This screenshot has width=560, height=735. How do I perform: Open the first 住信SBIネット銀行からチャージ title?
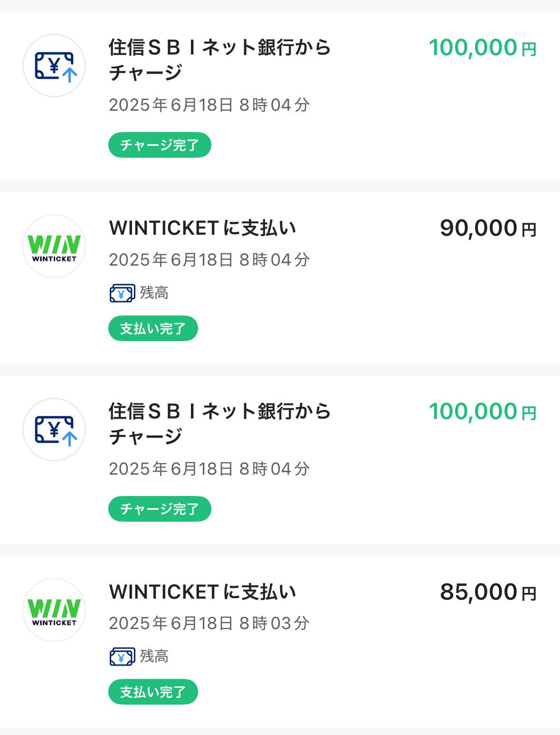click(x=219, y=60)
